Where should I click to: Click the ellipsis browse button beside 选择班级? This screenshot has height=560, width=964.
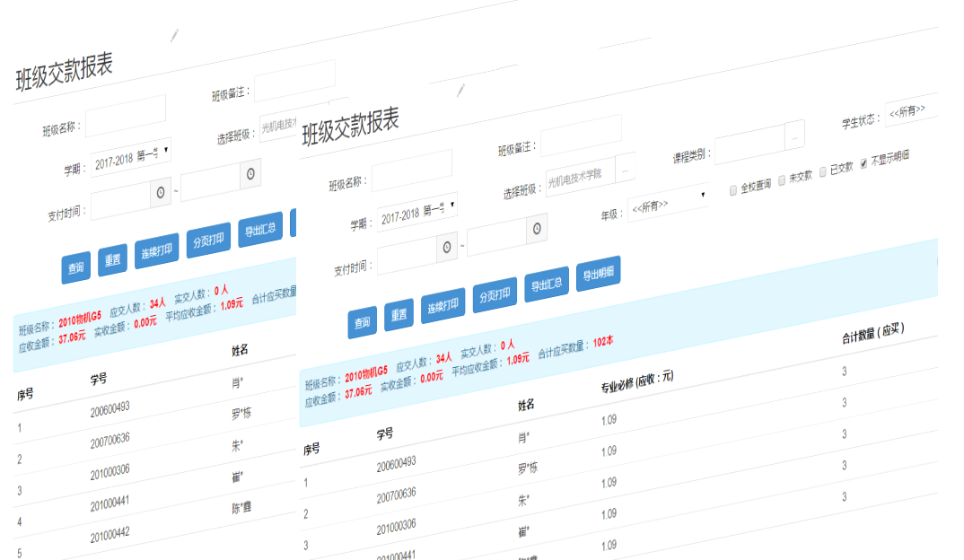(x=627, y=167)
